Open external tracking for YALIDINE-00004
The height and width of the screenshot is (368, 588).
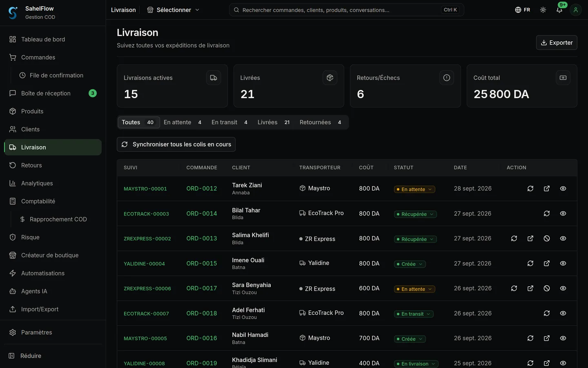pos(547,263)
